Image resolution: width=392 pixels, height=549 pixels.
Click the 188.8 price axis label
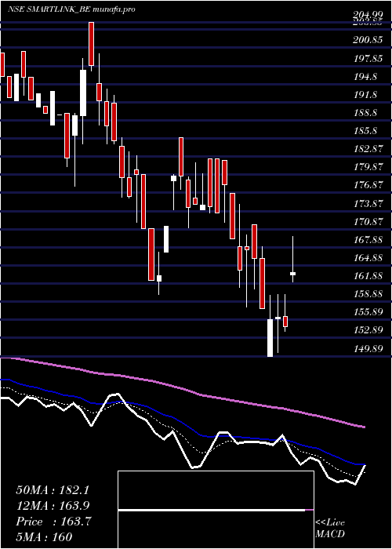[x=365, y=113]
